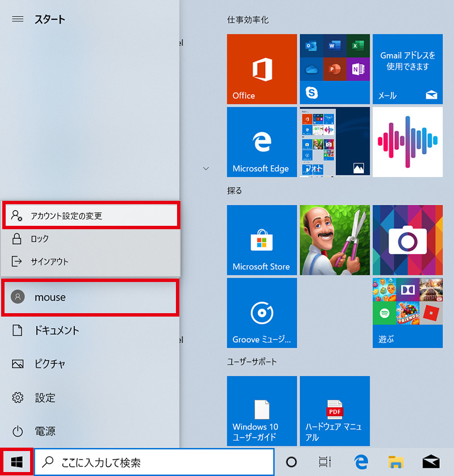Open the Groove ミュージック tile
Viewport: 454px width, 476px height.
coord(262,313)
